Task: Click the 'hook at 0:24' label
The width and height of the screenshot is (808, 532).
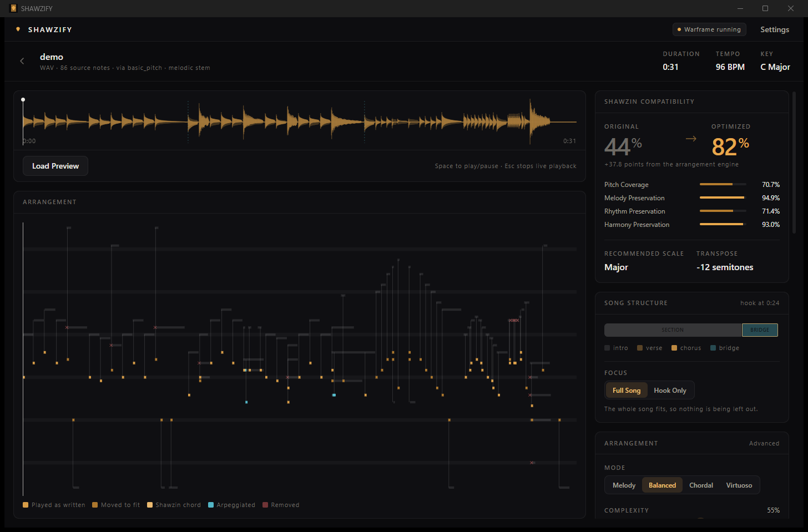Action: 760,303
